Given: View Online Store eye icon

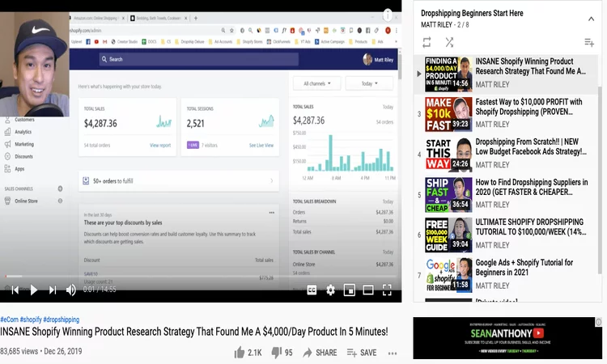Looking at the screenshot, I should [60, 201].
